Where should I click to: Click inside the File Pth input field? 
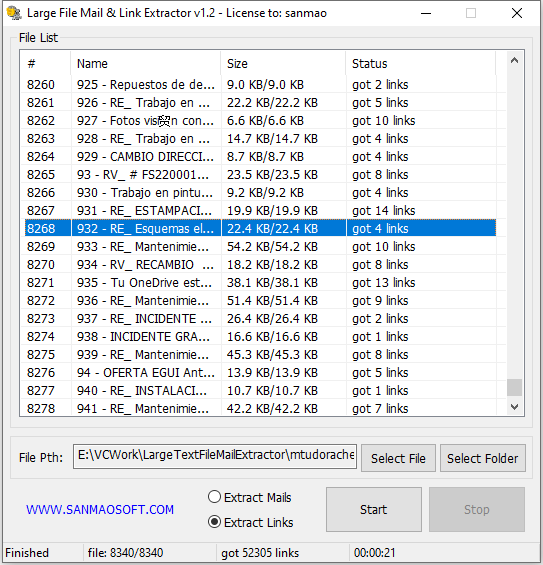[215, 456]
